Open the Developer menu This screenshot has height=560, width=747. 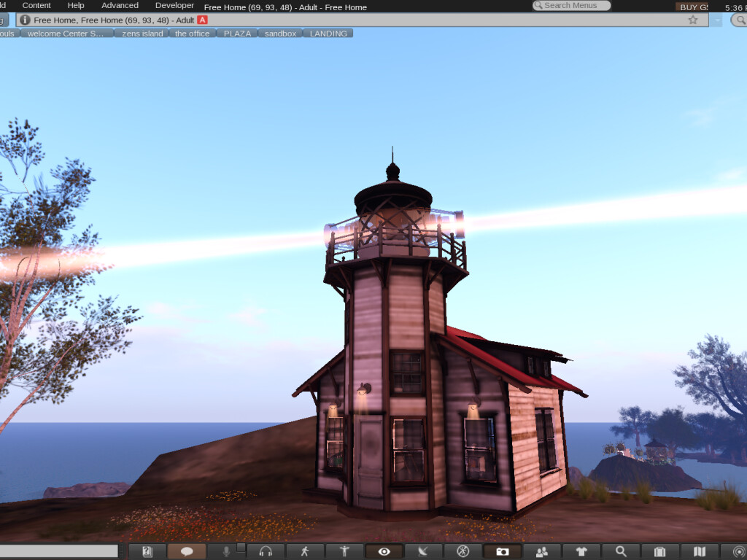point(174,5)
